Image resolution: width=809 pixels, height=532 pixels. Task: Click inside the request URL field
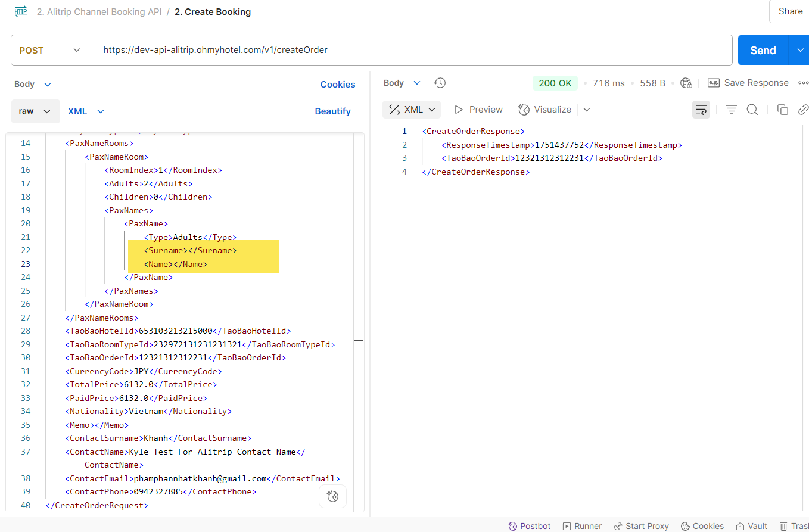[x=411, y=51]
